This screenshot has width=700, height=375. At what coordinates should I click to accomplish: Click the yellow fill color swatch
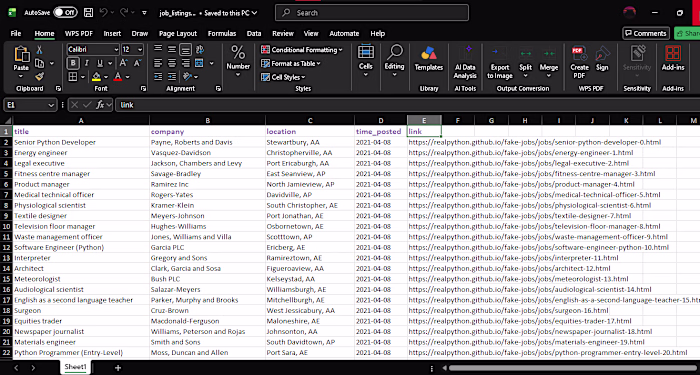point(96,77)
